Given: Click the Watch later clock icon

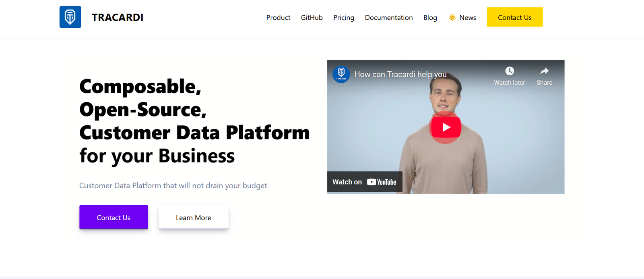Looking at the screenshot, I should tap(510, 71).
